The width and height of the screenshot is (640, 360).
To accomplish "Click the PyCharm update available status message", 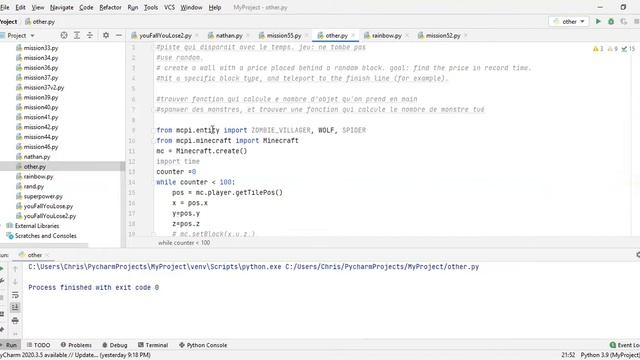I will pyautogui.click(x=76, y=355).
